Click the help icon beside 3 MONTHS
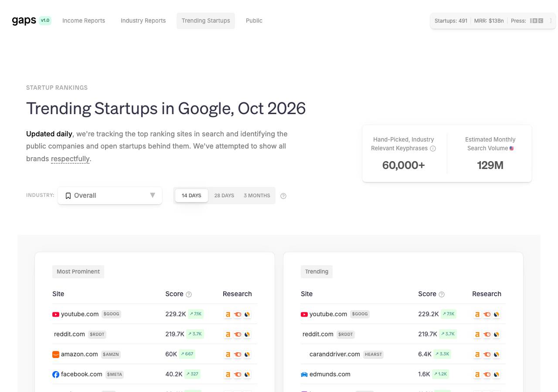 pos(283,196)
